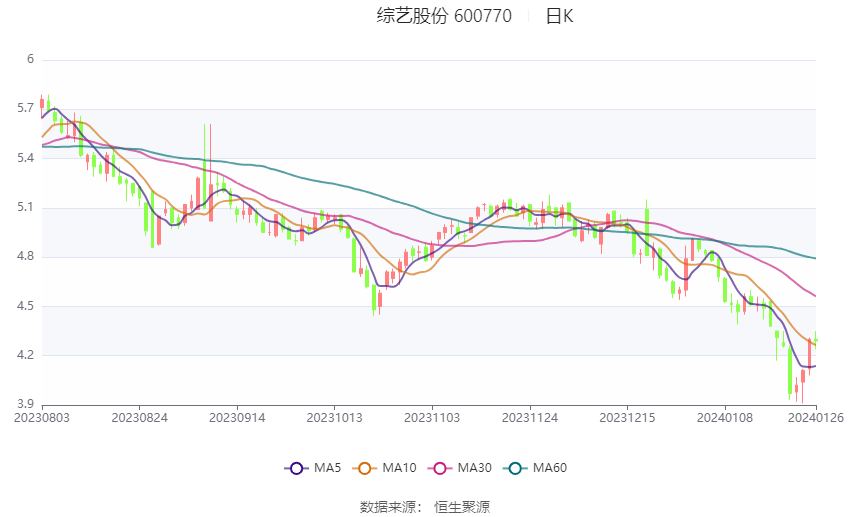Click y-axis value 6
850x517 pixels.
pos(30,59)
